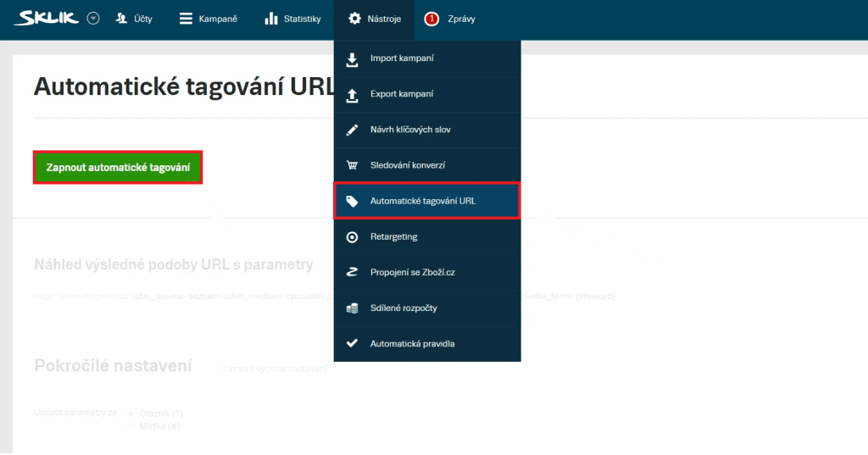The width and height of the screenshot is (868, 455).
Task: Select the Otazník (?) radio option
Action: point(131,413)
